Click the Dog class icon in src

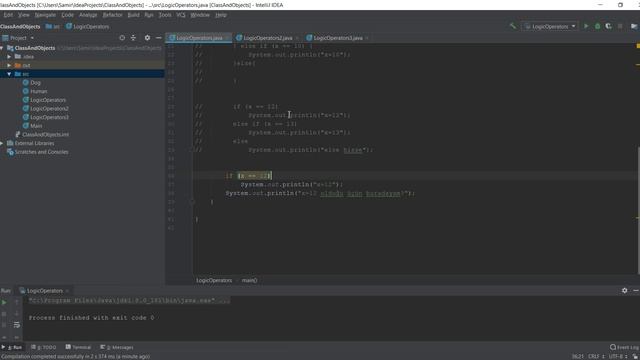(x=26, y=82)
